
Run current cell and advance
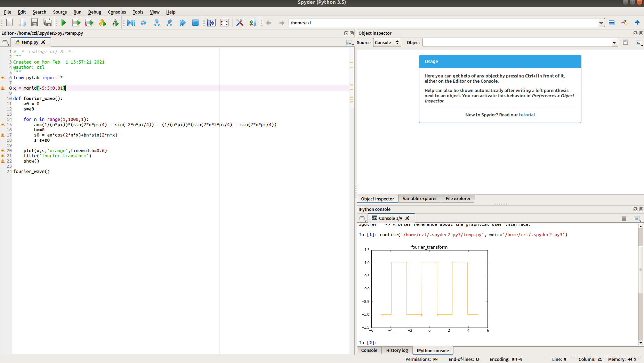(x=89, y=23)
